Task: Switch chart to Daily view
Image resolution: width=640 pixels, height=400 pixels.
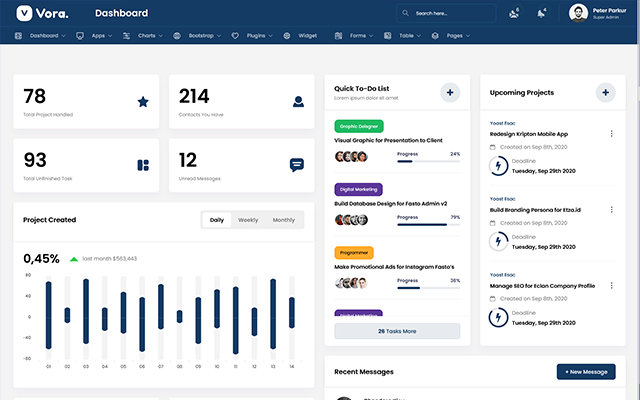Action: (217, 220)
